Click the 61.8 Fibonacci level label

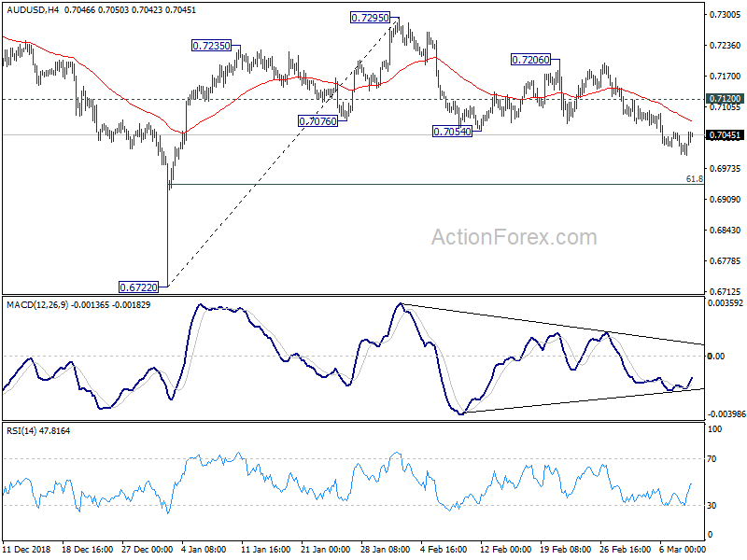click(x=694, y=179)
